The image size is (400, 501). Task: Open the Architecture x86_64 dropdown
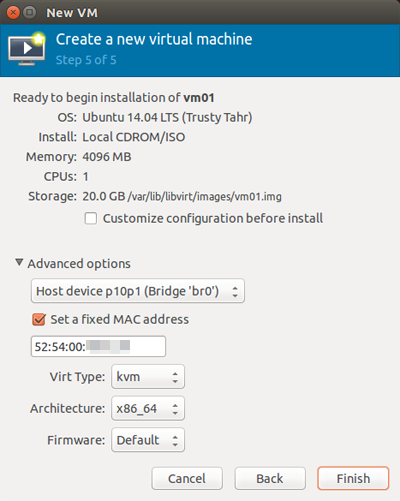point(148,408)
